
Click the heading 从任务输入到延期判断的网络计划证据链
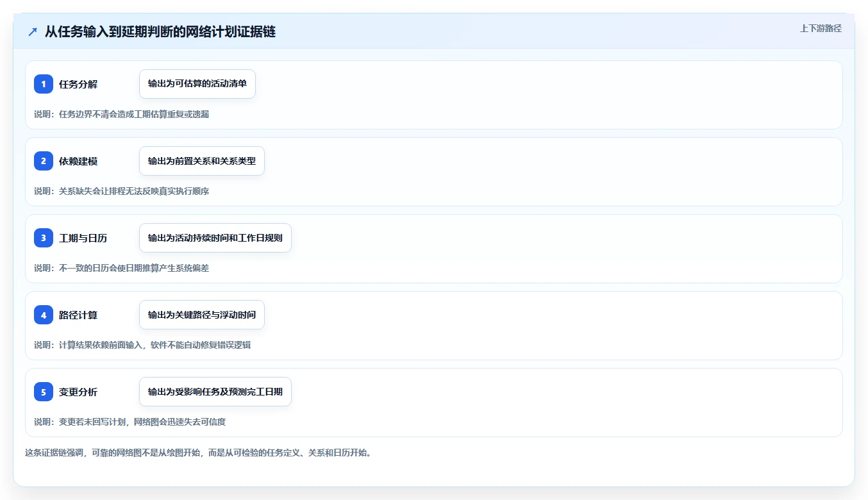[x=160, y=31]
